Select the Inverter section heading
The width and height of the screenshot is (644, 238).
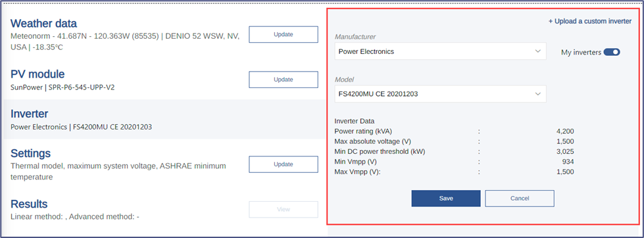pos(29,114)
